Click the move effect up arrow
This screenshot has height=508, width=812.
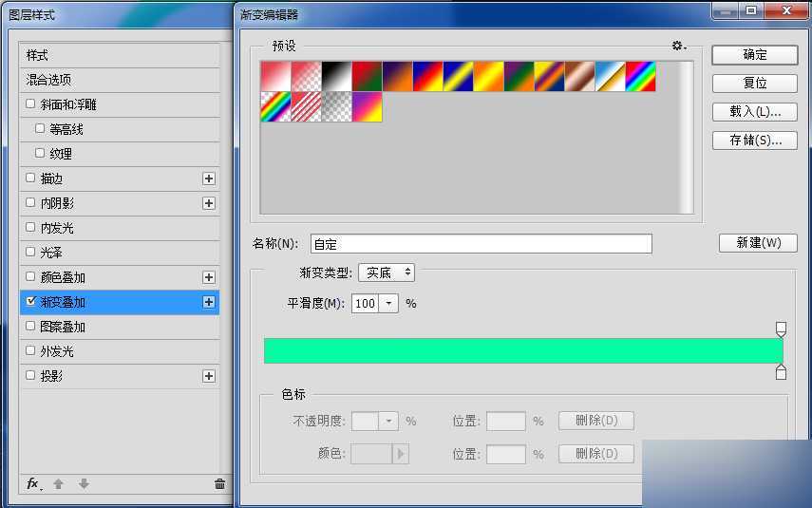click(59, 483)
